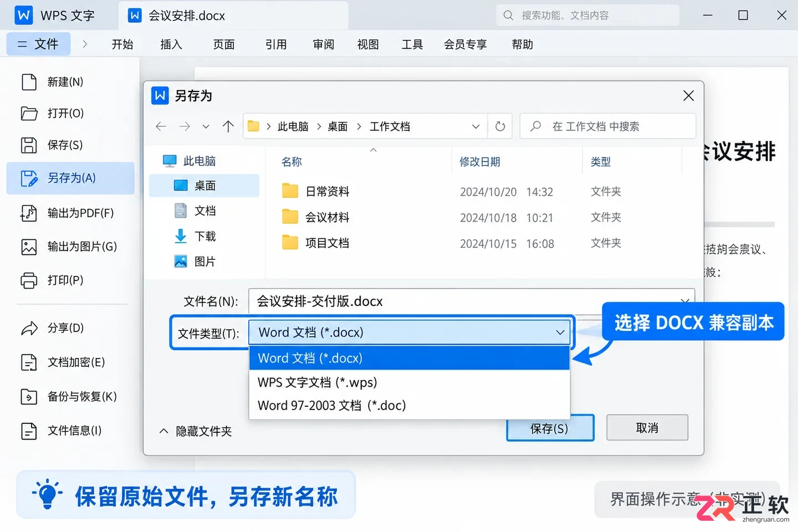This screenshot has width=798, height=532.
Task: Click the top search box 搜索功能、文档内容
Action: (x=587, y=16)
